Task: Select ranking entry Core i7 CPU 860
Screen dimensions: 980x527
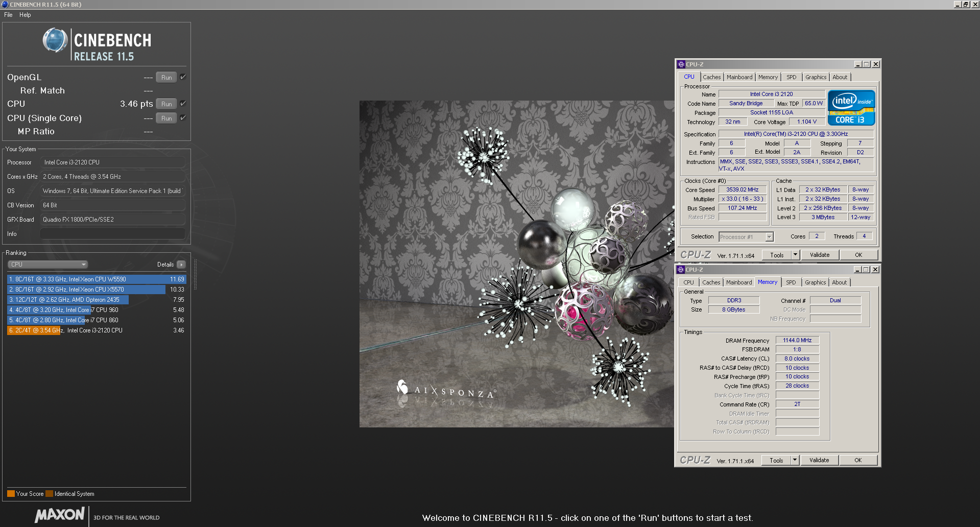Action: [97, 320]
